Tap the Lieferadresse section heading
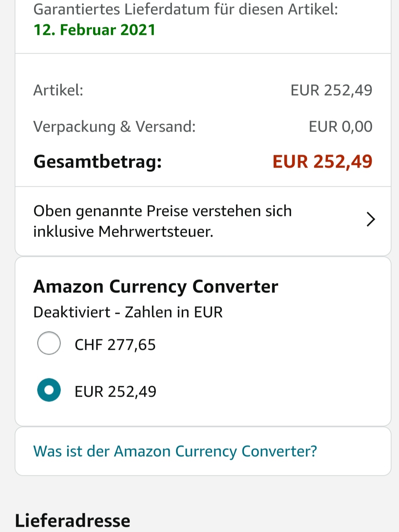 72,521
